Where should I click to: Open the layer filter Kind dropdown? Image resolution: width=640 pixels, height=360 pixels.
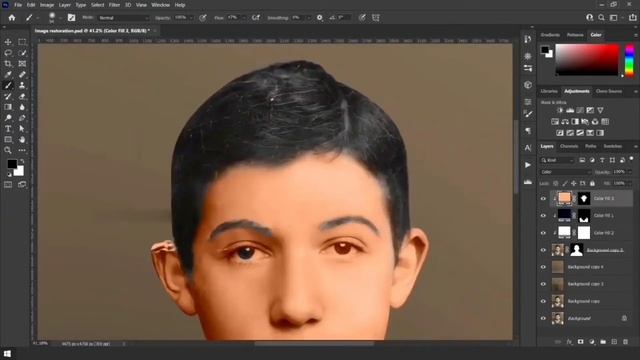click(x=557, y=160)
